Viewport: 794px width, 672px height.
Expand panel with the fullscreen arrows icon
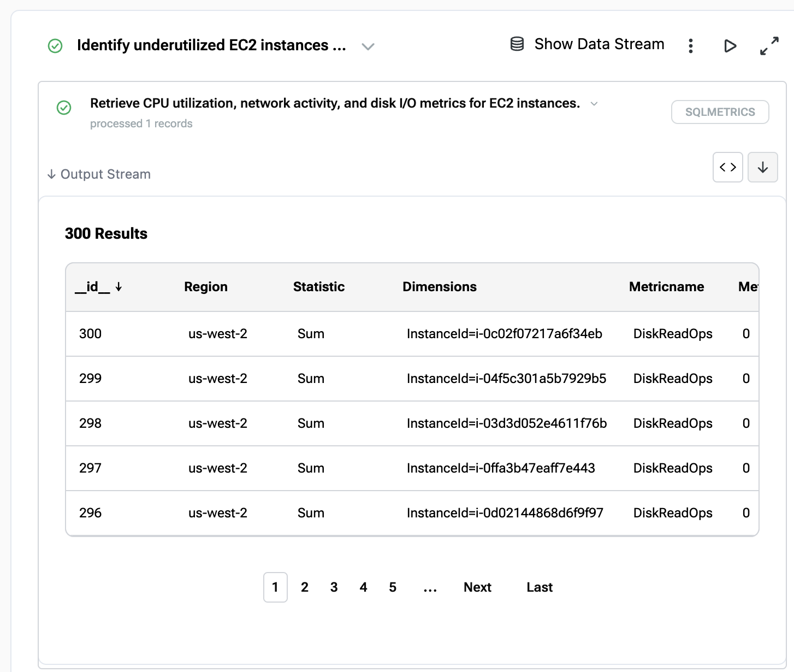click(x=769, y=46)
